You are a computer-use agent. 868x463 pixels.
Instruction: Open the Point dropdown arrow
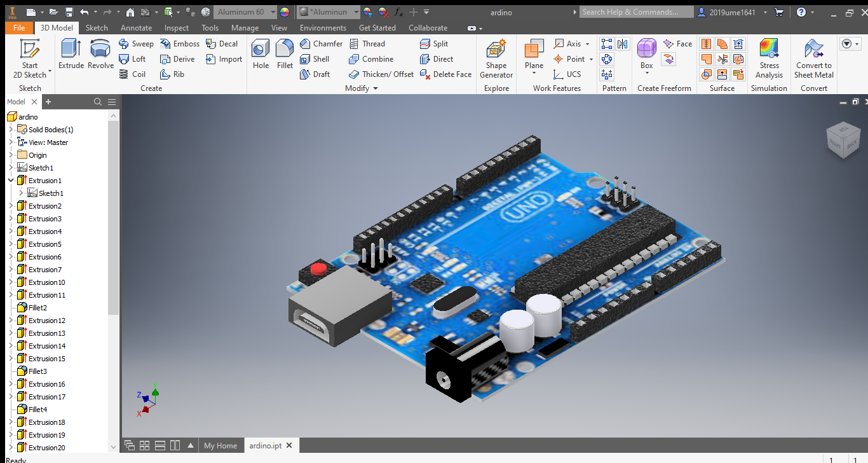click(x=591, y=59)
